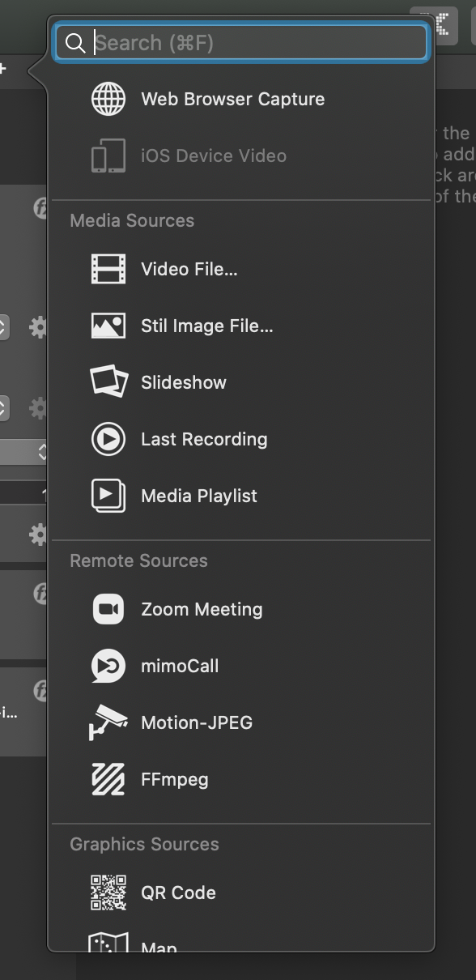The height and width of the screenshot is (980, 476).
Task: Add a Media Playlist source
Action: coord(198,496)
